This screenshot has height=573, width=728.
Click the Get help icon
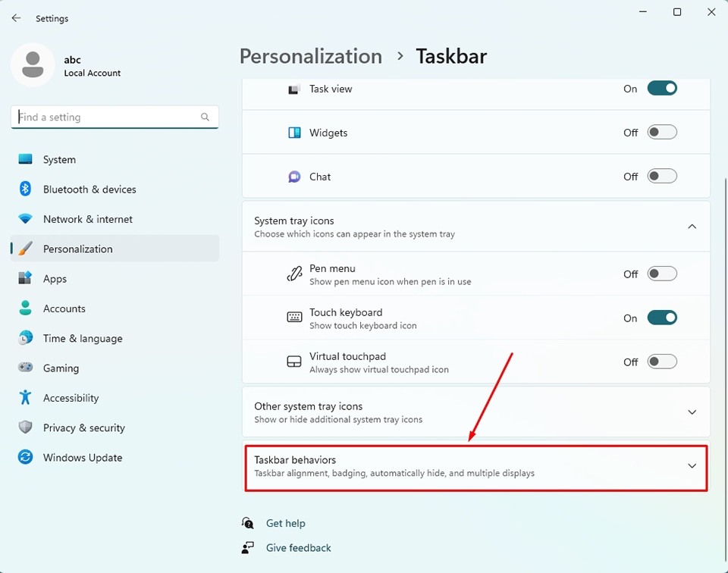click(248, 524)
